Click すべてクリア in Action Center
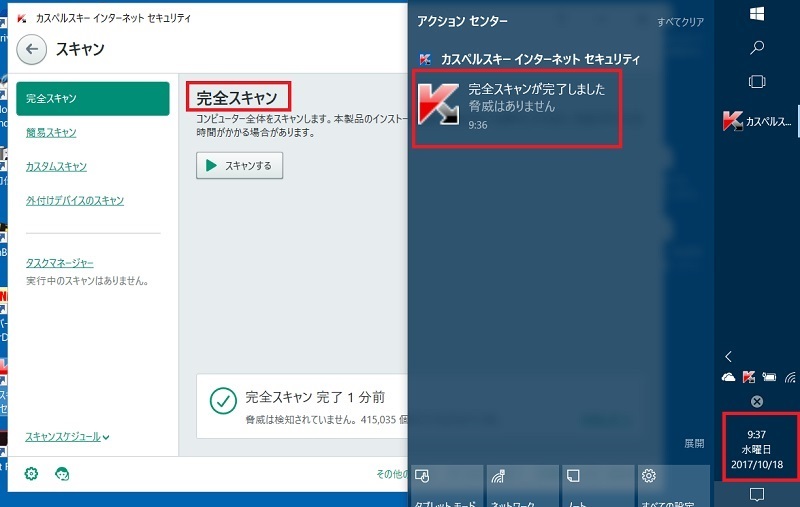 [x=681, y=22]
